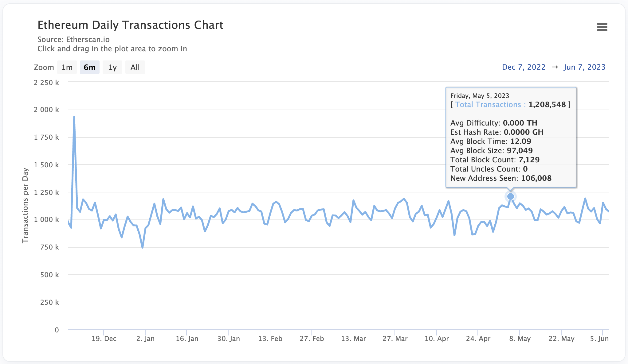Screen dimensions: 628x364
Task: Click 'Avg Block Size: 97,049' in tooltip
Action: 492,151
